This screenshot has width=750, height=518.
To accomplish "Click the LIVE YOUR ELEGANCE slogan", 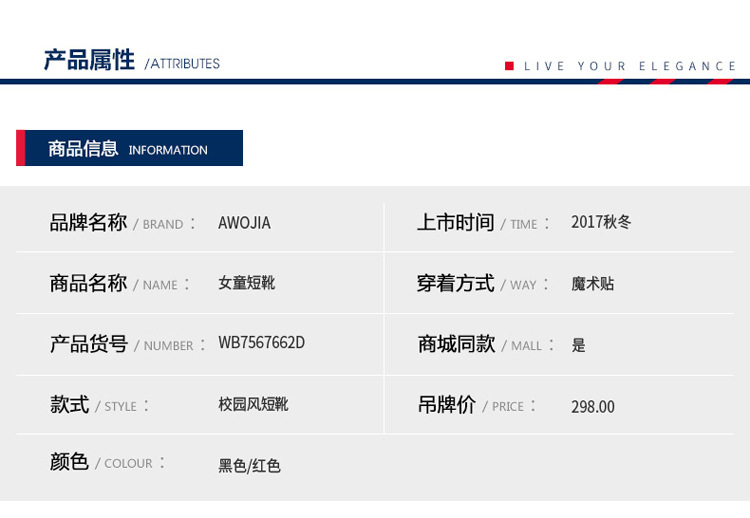I will click(x=630, y=66).
